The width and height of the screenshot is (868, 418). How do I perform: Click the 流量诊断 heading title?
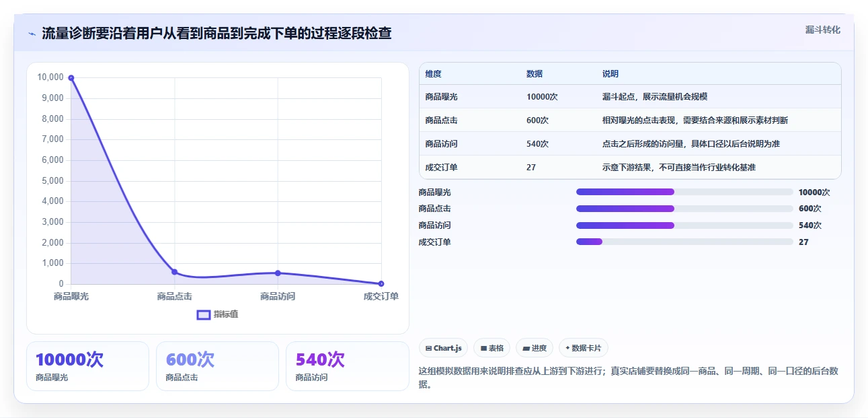pos(216,33)
